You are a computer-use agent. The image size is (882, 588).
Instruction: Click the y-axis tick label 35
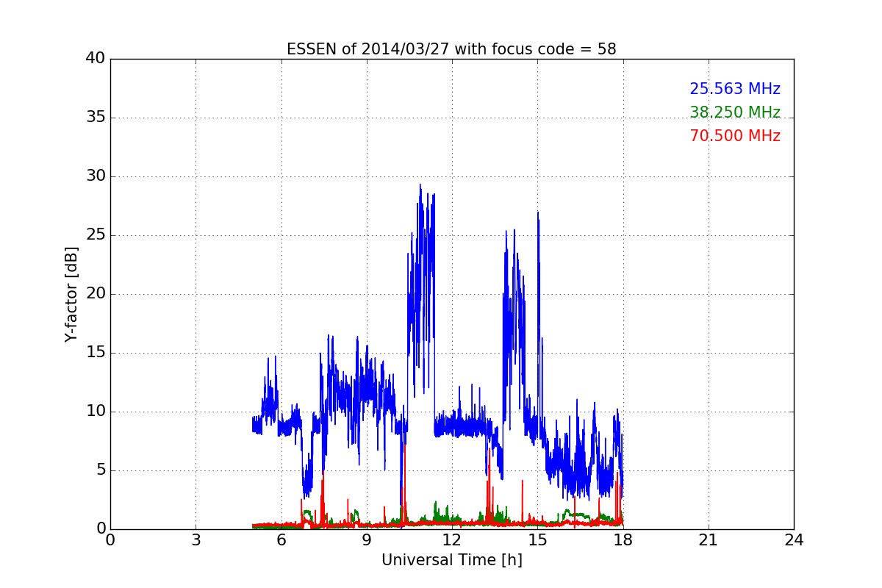[x=96, y=118]
